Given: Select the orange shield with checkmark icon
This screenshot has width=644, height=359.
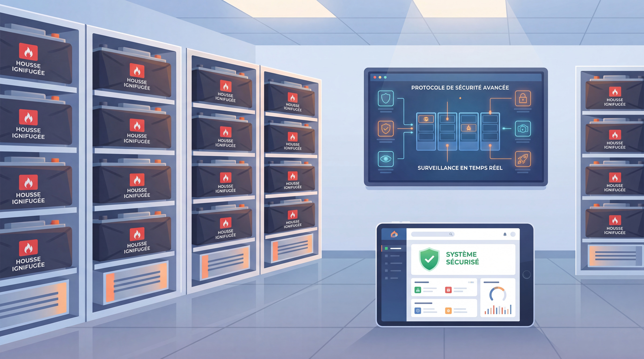Looking at the screenshot, I should point(386,129).
